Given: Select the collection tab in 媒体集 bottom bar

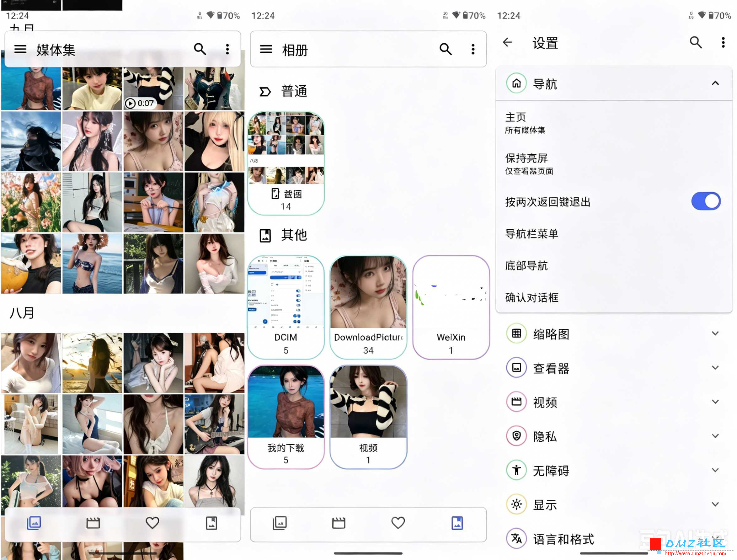Looking at the screenshot, I should (x=34, y=523).
